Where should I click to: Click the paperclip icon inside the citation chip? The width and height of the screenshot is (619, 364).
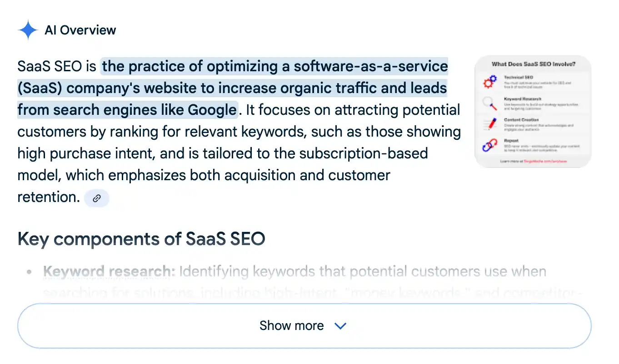coord(96,198)
